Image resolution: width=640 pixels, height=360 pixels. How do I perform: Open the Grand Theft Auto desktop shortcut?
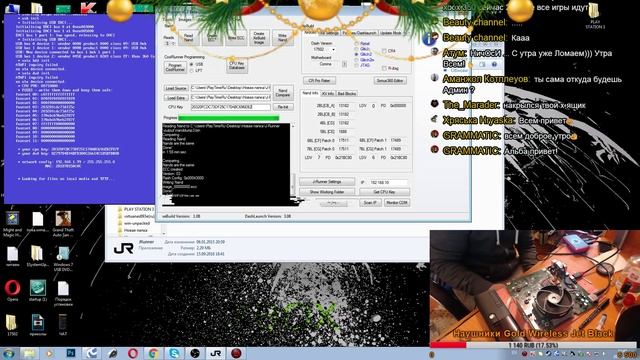(x=63, y=224)
